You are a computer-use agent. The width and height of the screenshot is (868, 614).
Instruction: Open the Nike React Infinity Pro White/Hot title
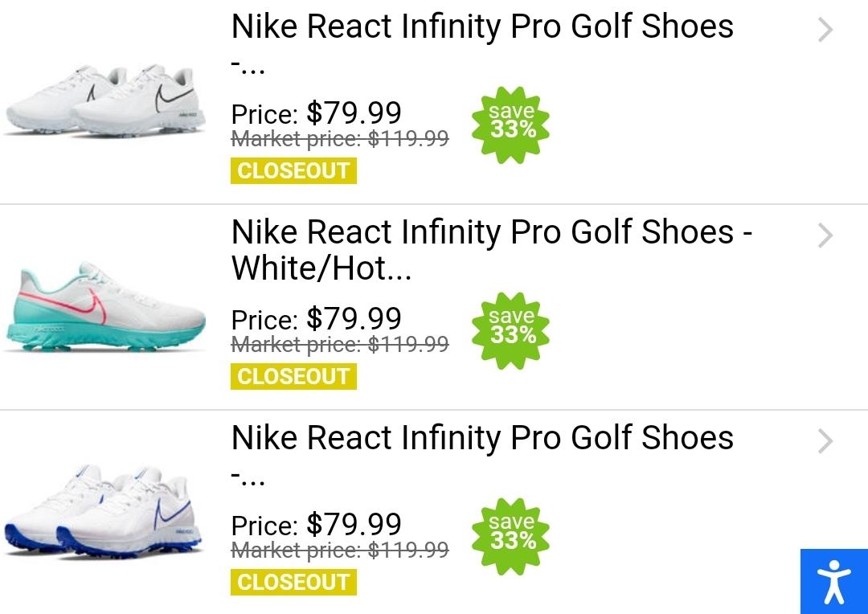(x=490, y=249)
